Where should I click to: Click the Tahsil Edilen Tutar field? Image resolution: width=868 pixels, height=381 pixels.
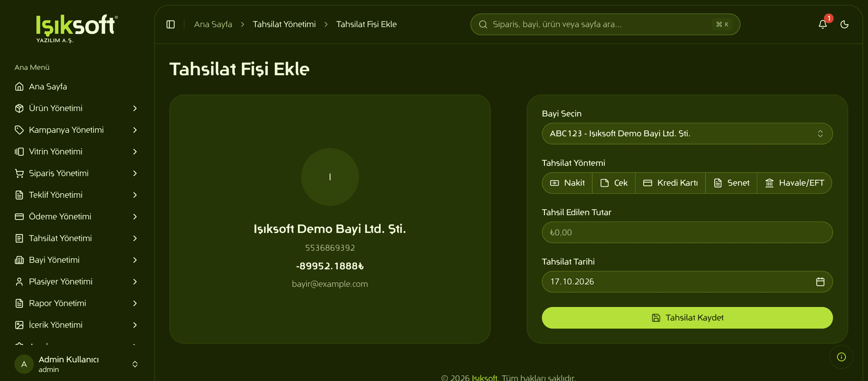[x=687, y=232]
